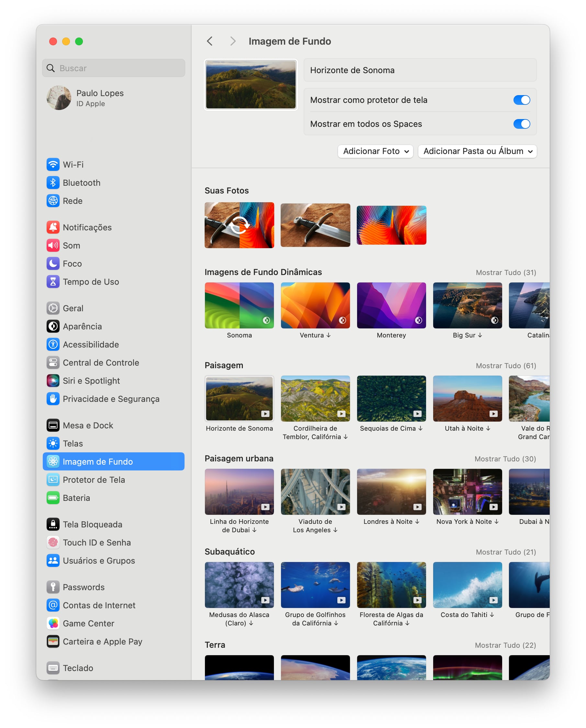
Task: Click the Paulo Lopes Apple ID profile
Action: click(100, 98)
